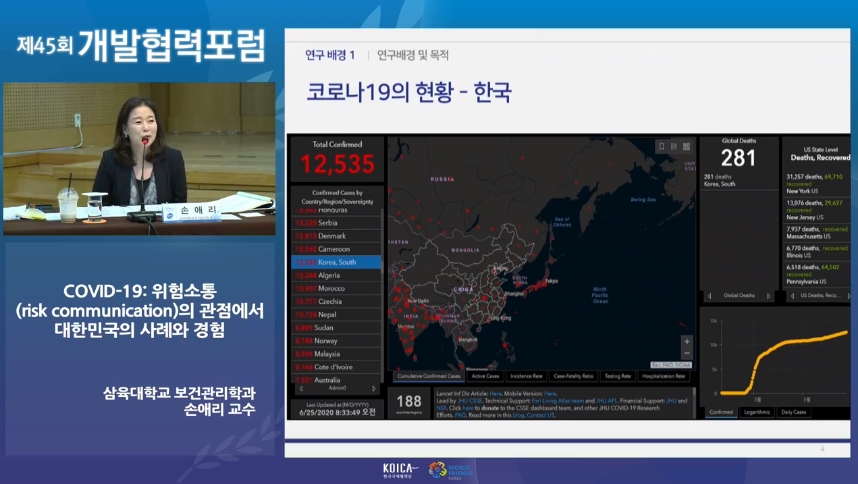Image resolution: width=858 pixels, height=484 pixels.
Task: Open the blog link
Action: (518, 415)
